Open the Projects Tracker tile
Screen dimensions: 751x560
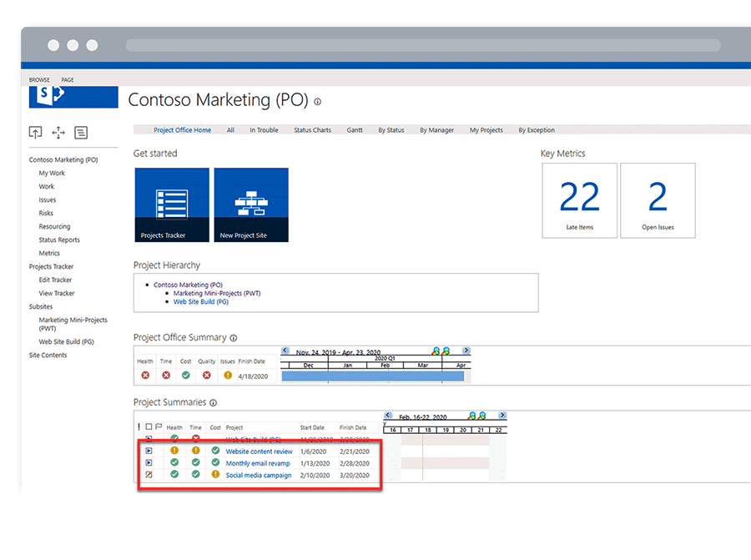point(171,205)
